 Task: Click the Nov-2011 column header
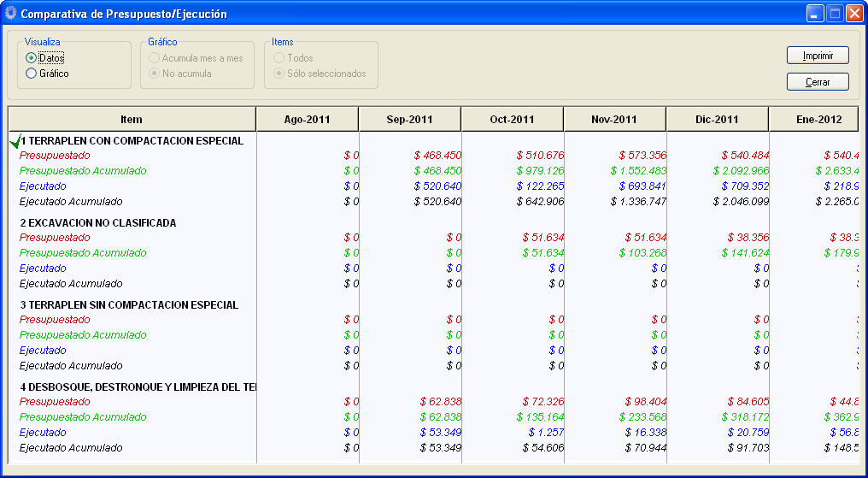point(614,120)
